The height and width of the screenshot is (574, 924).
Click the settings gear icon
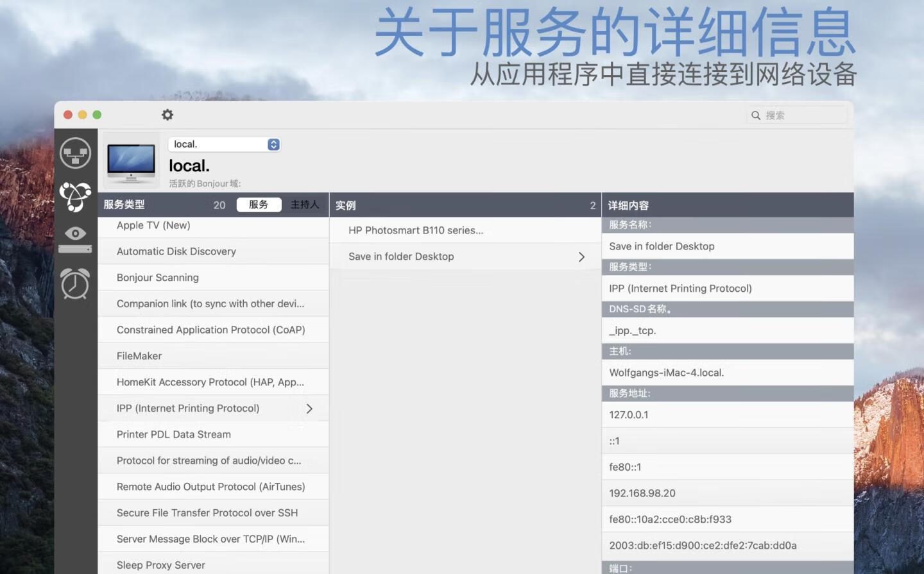167,115
